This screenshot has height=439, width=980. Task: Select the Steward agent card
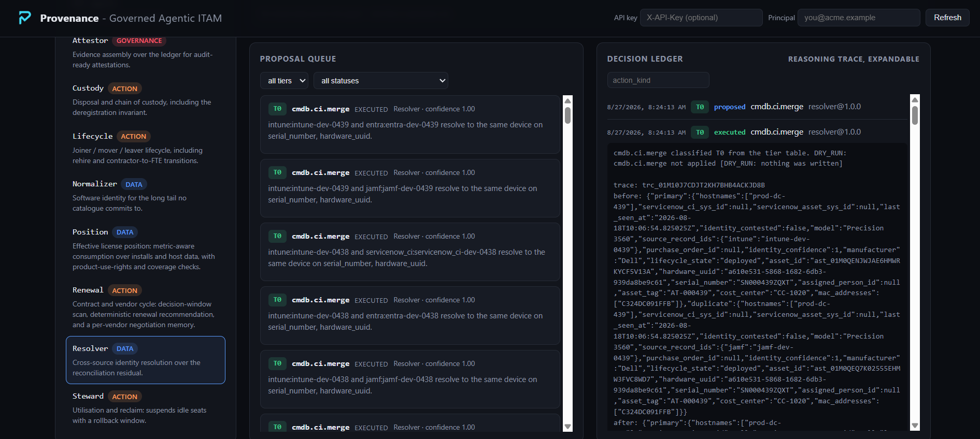146,408
